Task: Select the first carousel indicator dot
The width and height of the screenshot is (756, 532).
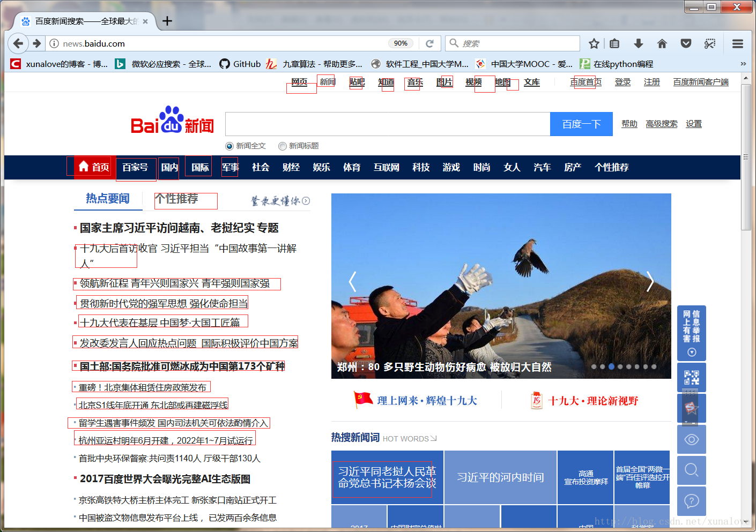Action: [x=594, y=366]
